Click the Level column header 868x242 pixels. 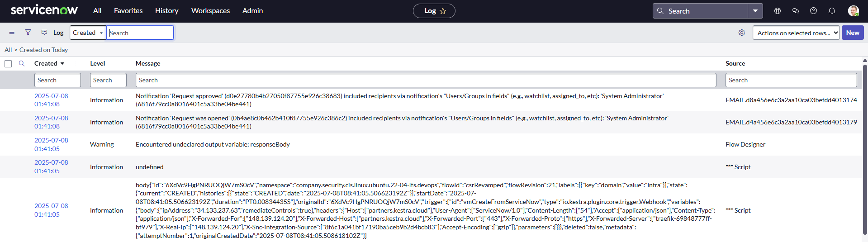98,63
